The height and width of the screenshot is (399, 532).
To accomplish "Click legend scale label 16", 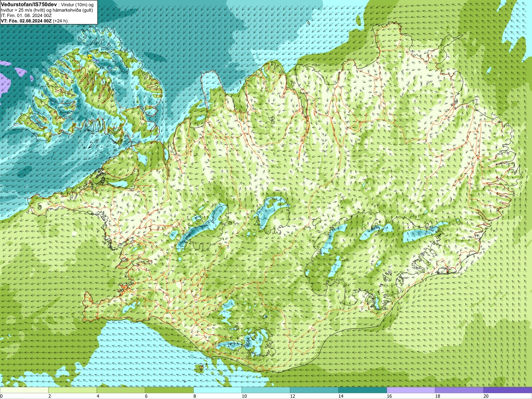I will pyautogui.click(x=389, y=396).
